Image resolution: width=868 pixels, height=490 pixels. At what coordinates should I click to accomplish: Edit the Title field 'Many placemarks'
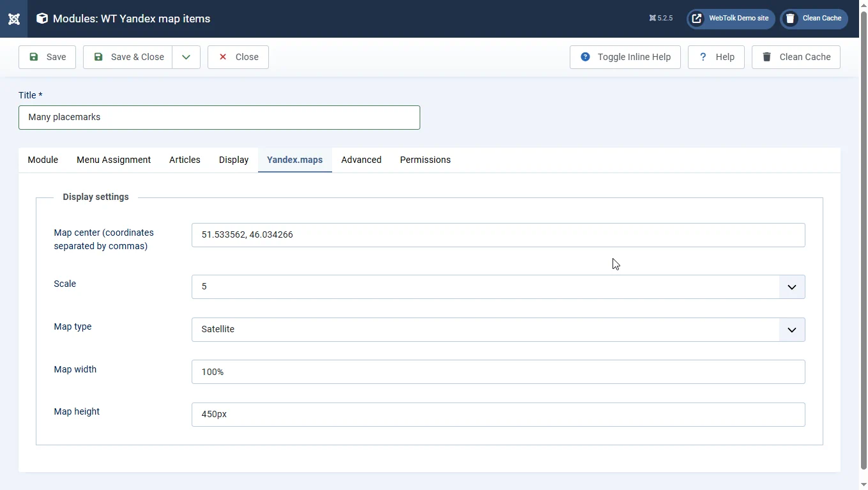click(x=219, y=118)
